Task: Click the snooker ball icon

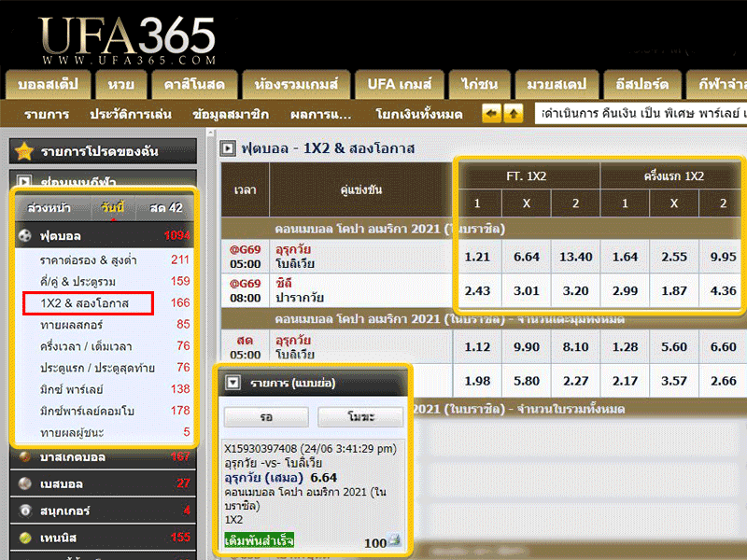Action: pyautogui.click(x=25, y=511)
